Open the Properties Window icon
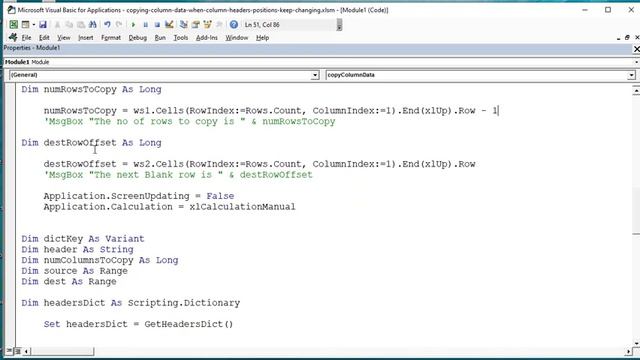640x360 pixels. (196, 24)
